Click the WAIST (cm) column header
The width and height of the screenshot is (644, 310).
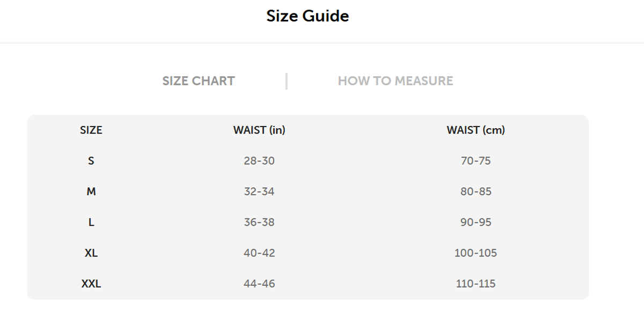pyautogui.click(x=475, y=130)
